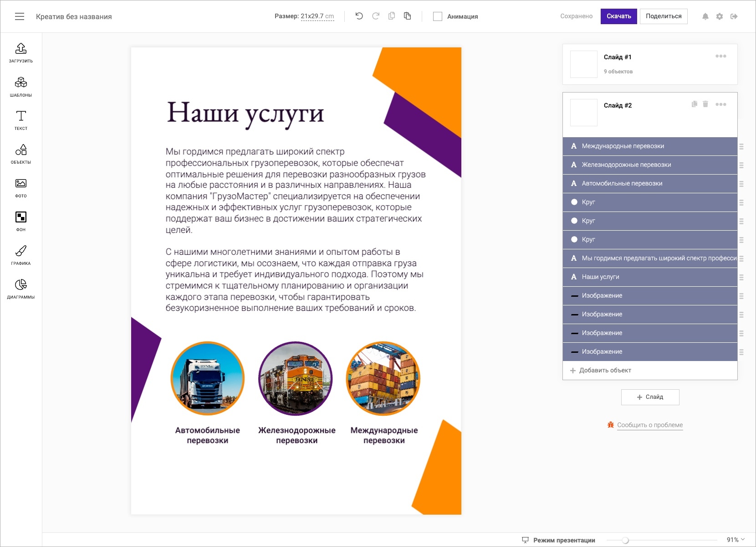Select the third Круг layer
This screenshot has width=756, height=547.
[x=650, y=240]
